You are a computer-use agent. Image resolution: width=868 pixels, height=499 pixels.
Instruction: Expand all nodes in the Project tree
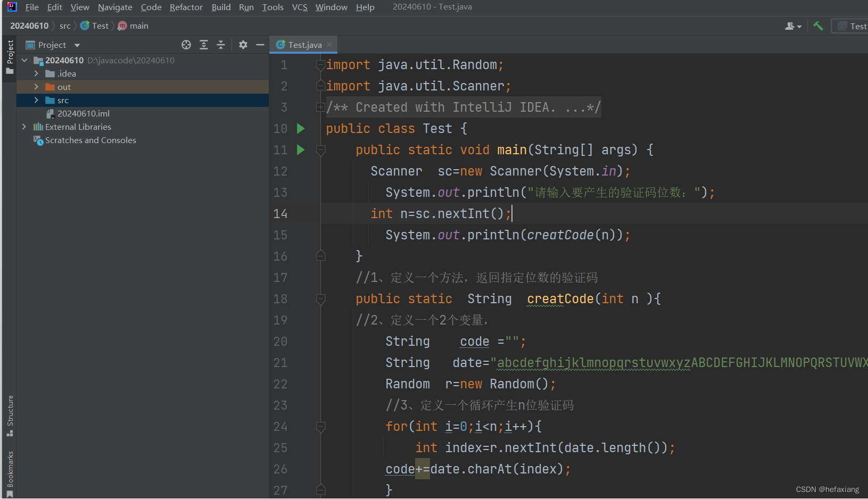pos(204,45)
